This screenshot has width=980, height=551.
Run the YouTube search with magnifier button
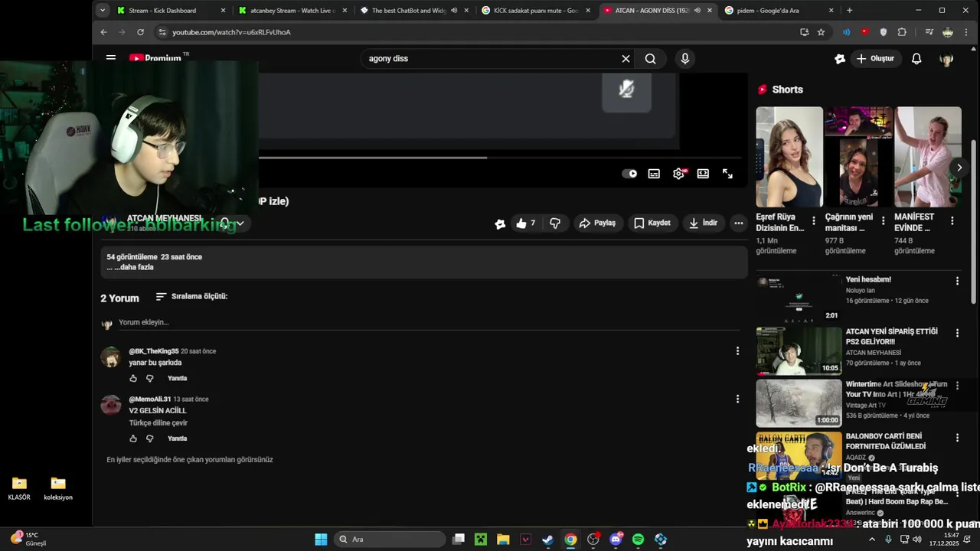pos(650,58)
